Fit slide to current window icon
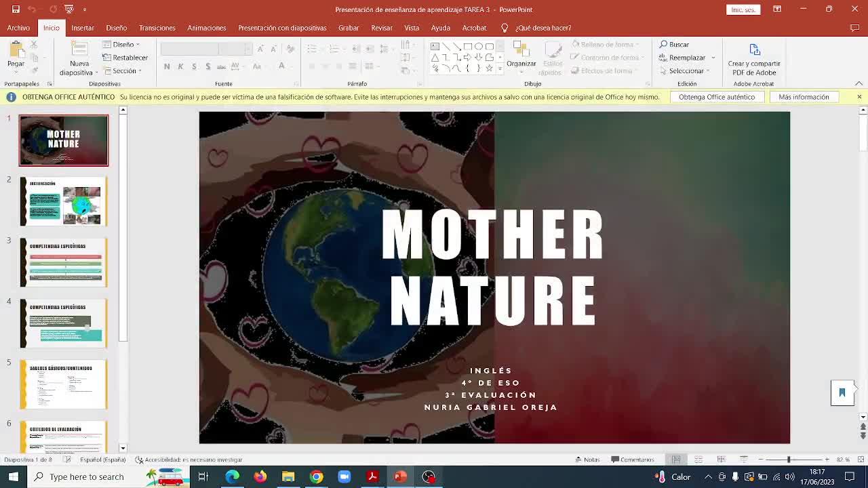Viewport: 868px width, 488px height. (861, 460)
